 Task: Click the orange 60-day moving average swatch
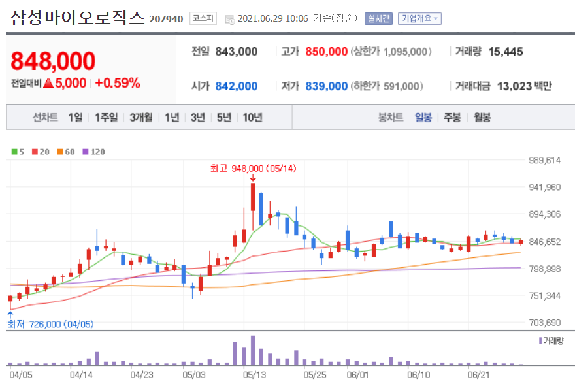(60, 152)
